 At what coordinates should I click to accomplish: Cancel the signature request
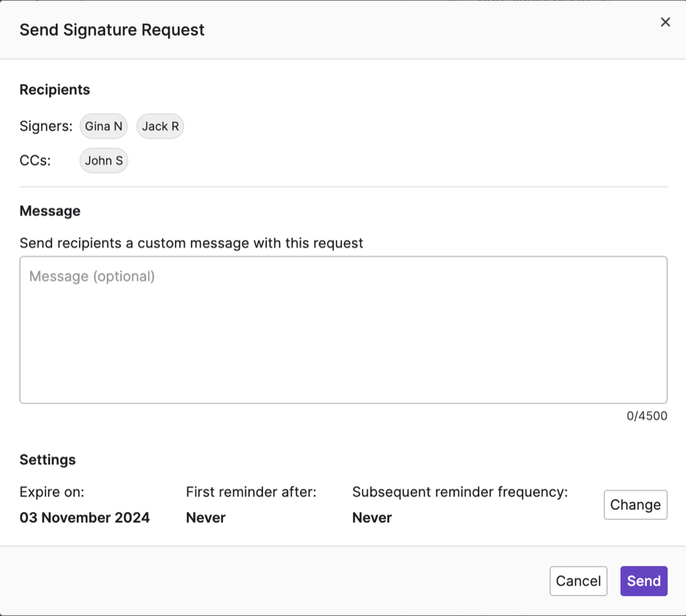pos(578,580)
